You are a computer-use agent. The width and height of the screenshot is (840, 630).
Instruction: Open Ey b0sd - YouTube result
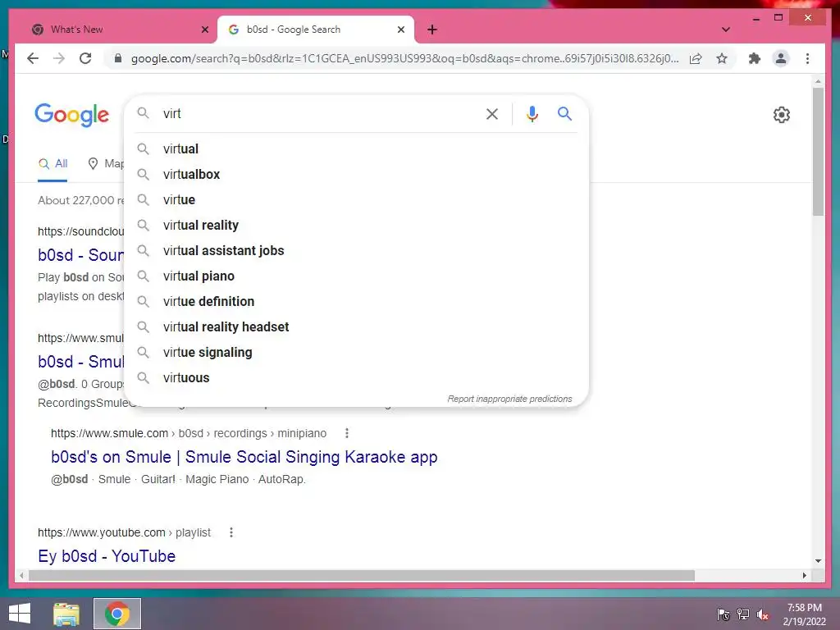click(x=107, y=556)
